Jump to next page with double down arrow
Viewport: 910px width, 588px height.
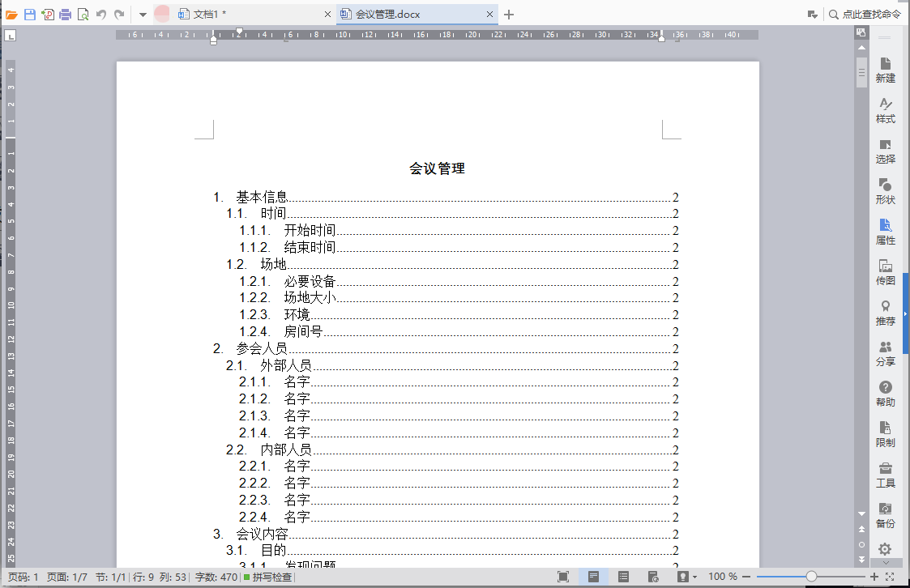862,560
